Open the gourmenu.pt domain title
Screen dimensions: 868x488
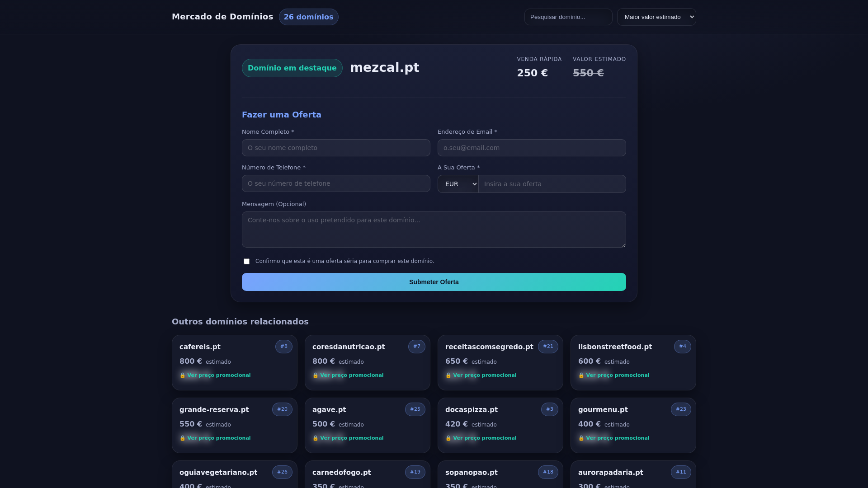[x=603, y=410]
